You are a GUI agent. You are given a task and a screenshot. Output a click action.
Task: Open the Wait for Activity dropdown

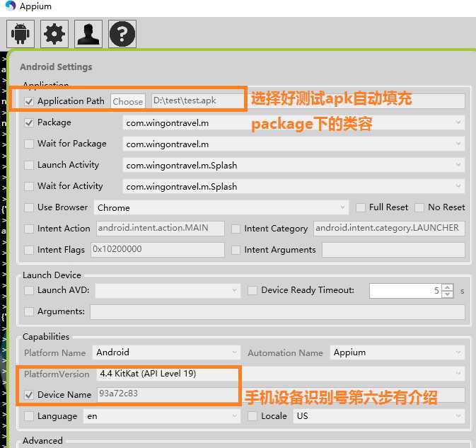click(x=294, y=186)
